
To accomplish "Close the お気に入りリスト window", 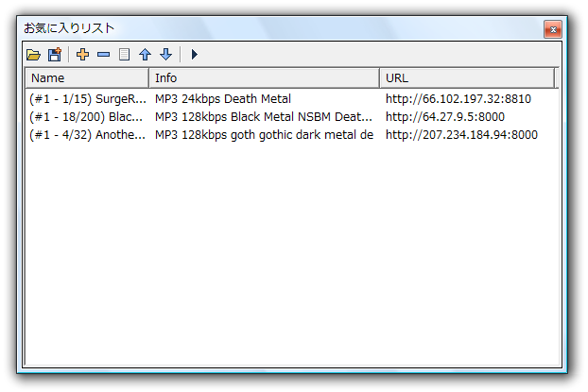I will tap(553, 29).
